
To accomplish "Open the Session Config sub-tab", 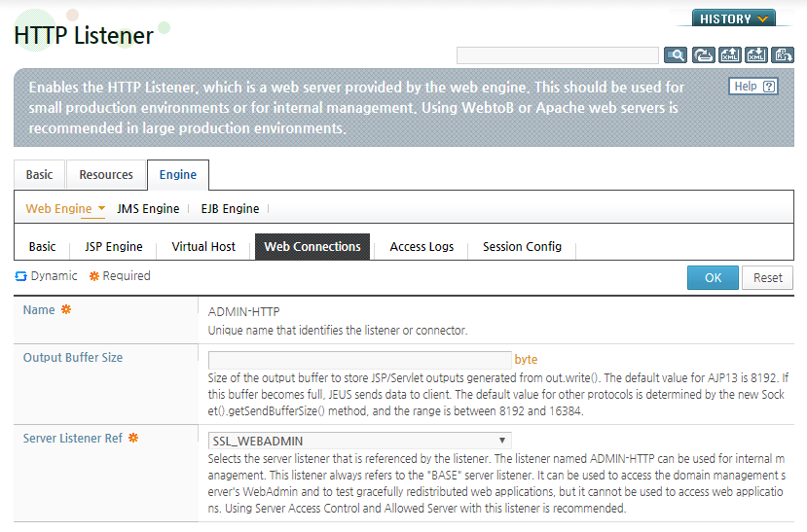I will point(522,247).
